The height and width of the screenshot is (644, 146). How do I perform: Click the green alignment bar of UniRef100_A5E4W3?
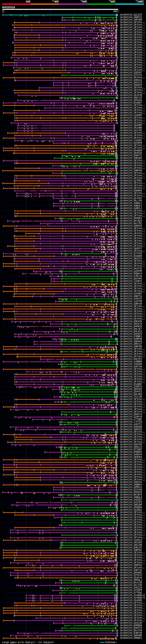click(x=86, y=158)
